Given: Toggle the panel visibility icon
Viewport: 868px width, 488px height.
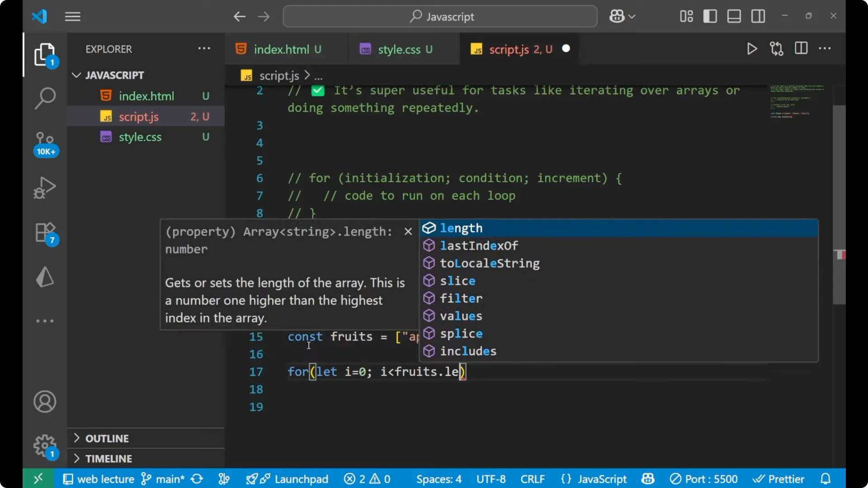Looking at the screenshot, I should (734, 16).
